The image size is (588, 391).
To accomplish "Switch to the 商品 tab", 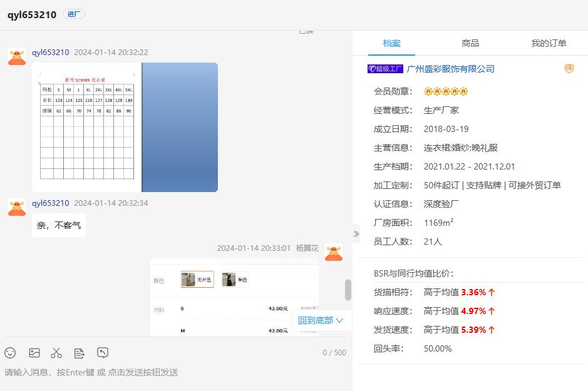I will coord(470,43).
